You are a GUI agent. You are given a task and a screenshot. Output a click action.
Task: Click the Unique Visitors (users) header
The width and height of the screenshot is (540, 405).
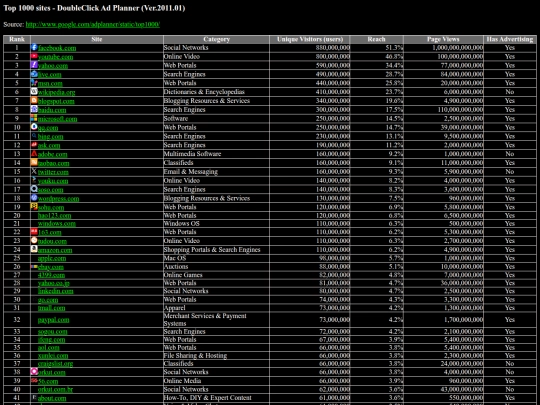click(x=310, y=39)
